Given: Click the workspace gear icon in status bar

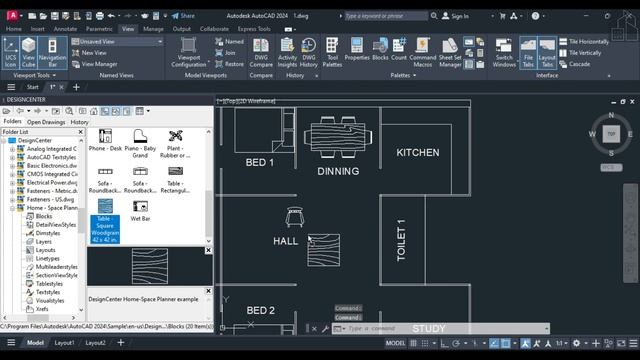Looking at the screenshot, I should click(576, 343).
